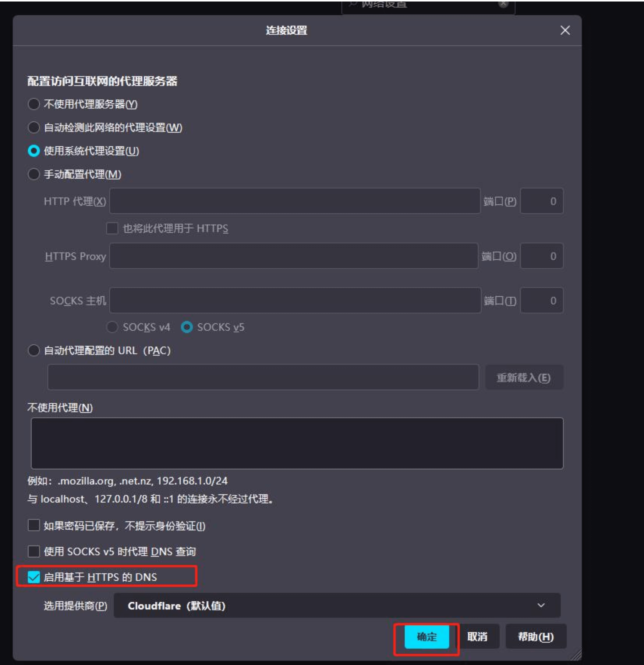Enable 使用 SOCKS v5 时代理 DNS 查询

[33, 551]
